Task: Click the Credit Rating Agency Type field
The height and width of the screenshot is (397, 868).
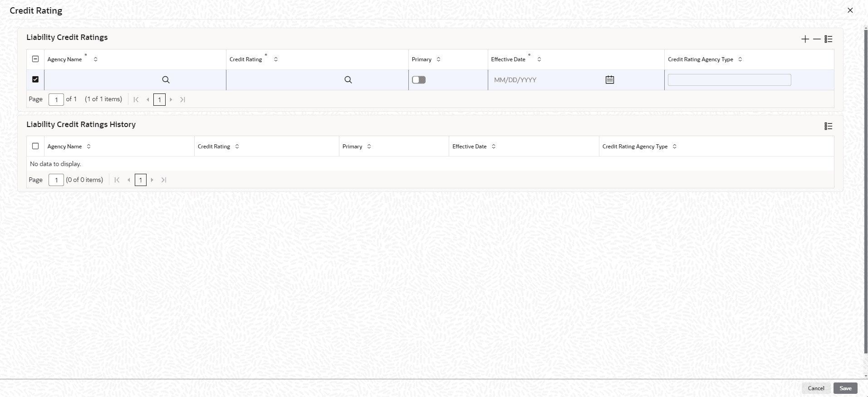Action: [729, 80]
